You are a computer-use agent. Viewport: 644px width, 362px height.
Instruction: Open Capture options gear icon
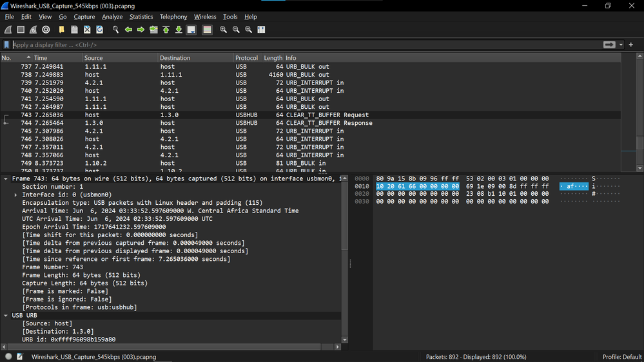pyautogui.click(x=46, y=30)
